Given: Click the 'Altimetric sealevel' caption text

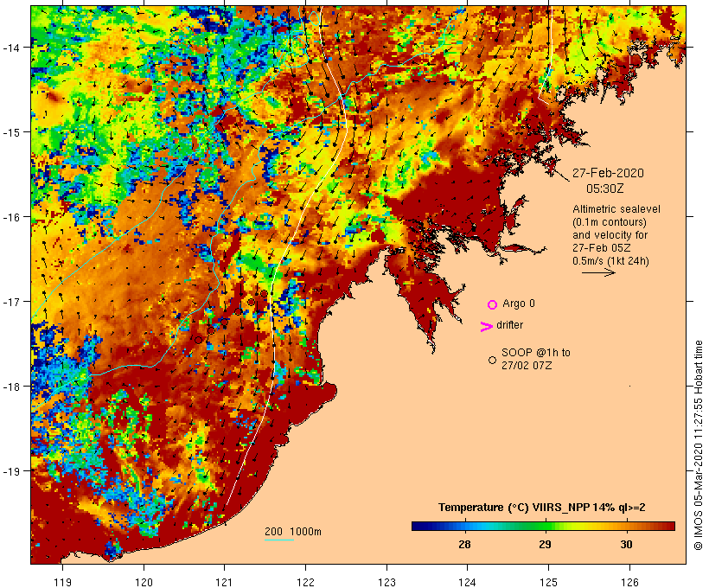Looking at the screenshot, I should [x=616, y=209].
